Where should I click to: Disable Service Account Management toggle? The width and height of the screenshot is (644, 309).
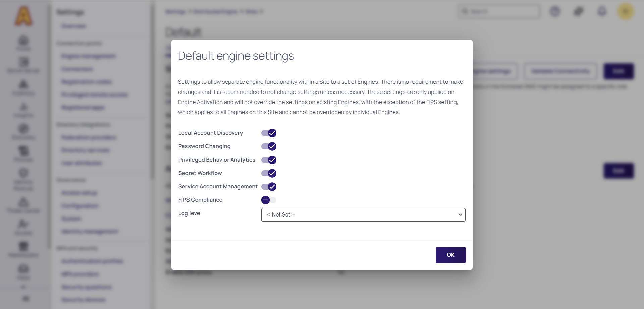tap(269, 187)
